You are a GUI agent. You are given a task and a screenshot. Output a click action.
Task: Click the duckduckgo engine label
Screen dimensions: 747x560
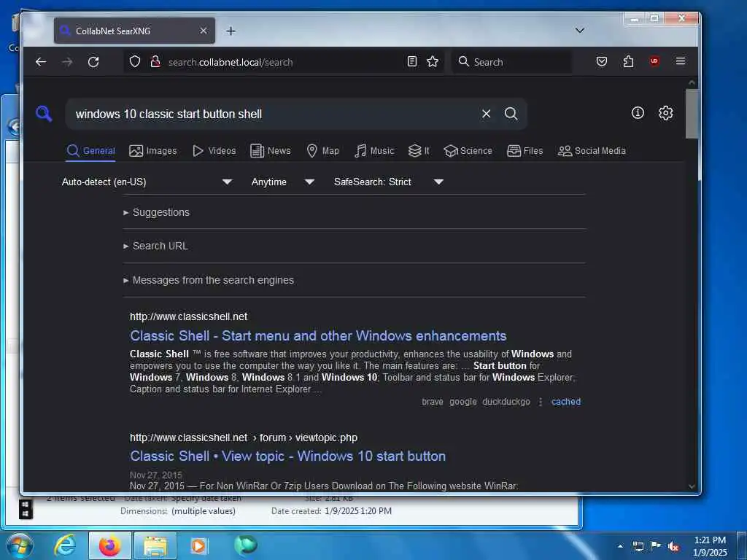pyautogui.click(x=506, y=402)
